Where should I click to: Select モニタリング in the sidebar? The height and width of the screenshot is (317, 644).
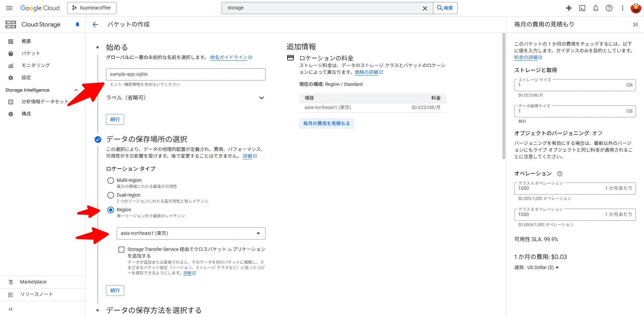[35, 65]
